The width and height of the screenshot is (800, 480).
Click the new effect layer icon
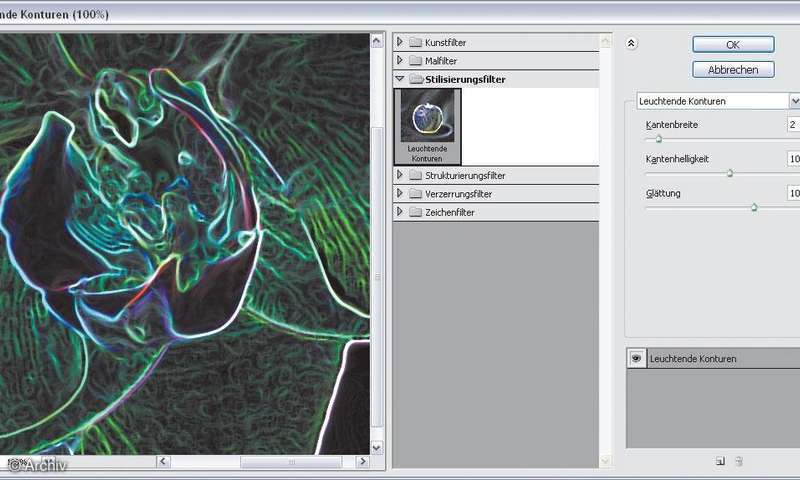point(719,461)
